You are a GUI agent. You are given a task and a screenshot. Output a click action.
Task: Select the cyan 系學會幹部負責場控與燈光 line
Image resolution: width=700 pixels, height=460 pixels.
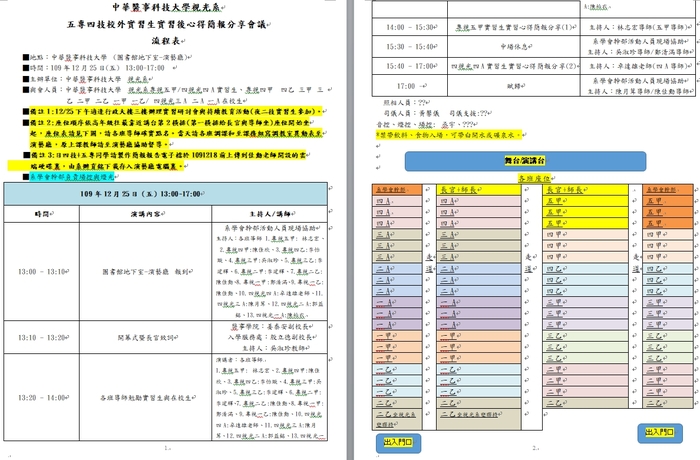pyautogui.click(x=71, y=177)
